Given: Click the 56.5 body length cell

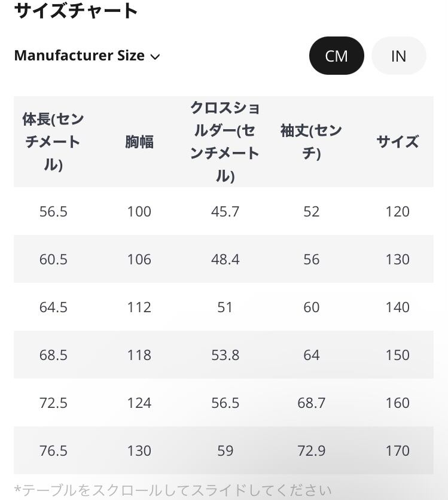Looking at the screenshot, I should [53, 211].
